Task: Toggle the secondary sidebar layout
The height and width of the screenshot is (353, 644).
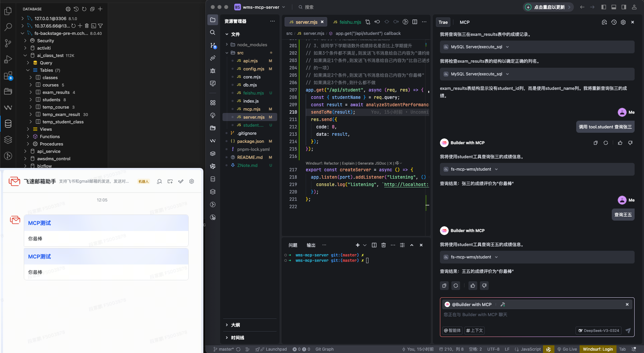Action: [624, 7]
